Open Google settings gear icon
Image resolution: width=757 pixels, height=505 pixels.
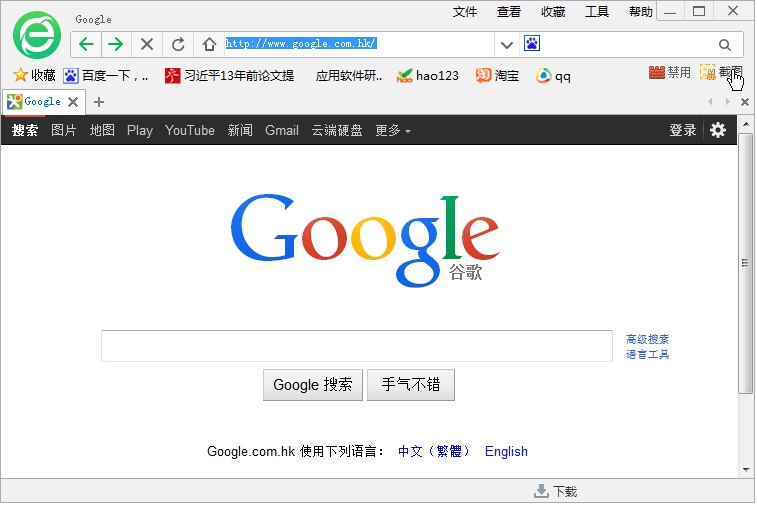718,130
